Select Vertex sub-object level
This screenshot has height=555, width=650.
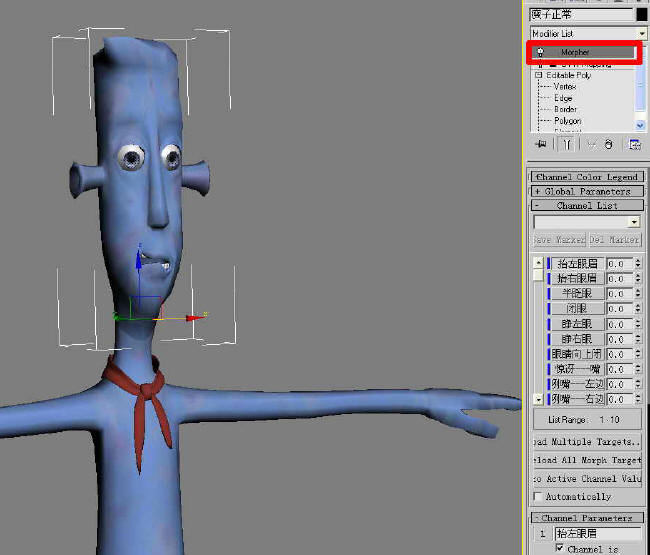(x=565, y=87)
